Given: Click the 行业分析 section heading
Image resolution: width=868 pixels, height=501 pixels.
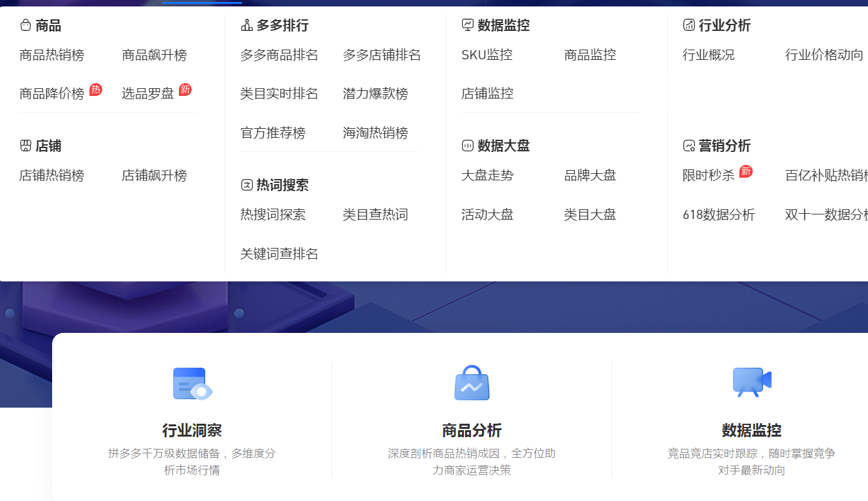Looking at the screenshot, I should tap(725, 26).
